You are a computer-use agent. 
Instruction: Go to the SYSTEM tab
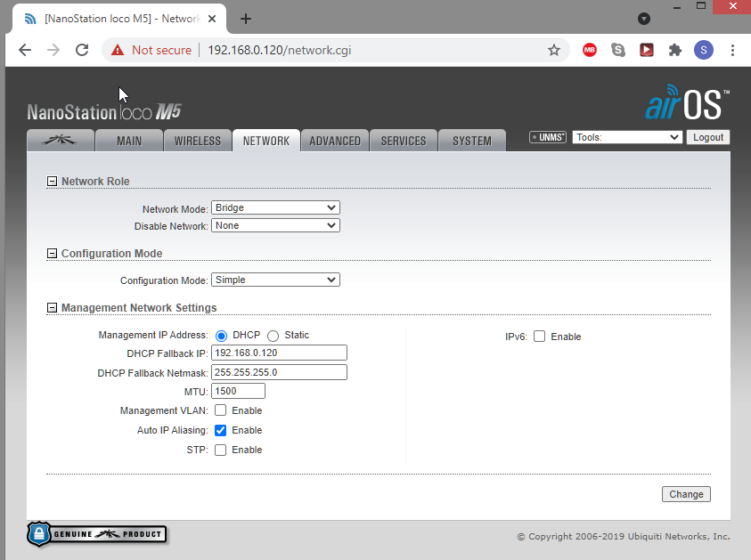(472, 141)
